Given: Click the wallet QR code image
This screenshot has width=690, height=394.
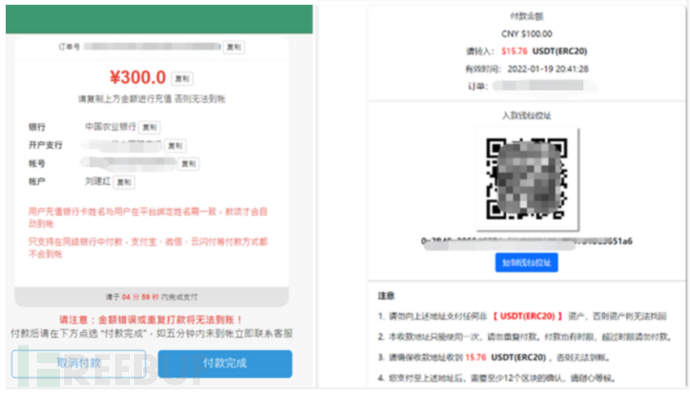Looking at the screenshot, I should [x=527, y=179].
